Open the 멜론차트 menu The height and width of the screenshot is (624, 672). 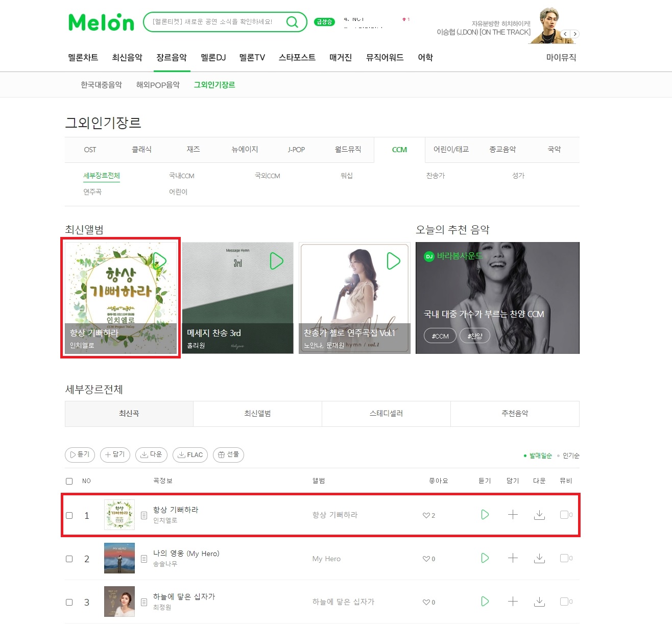tap(83, 58)
